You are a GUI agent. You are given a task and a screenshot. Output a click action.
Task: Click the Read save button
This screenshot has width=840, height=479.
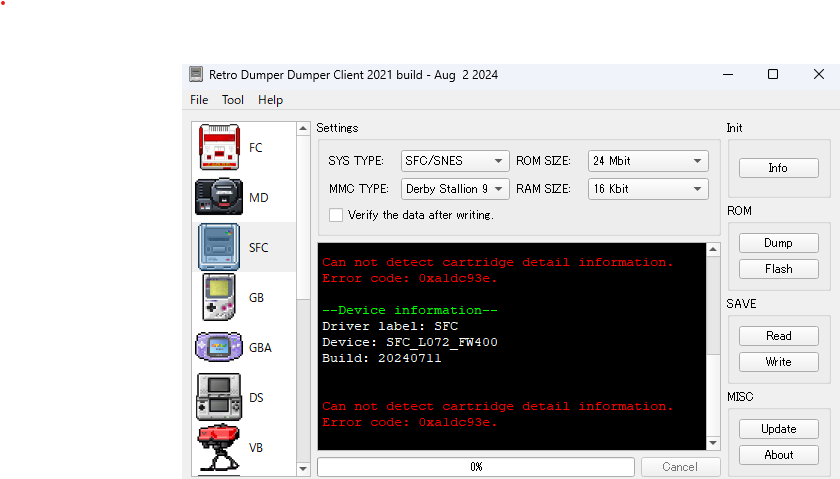point(778,336)
